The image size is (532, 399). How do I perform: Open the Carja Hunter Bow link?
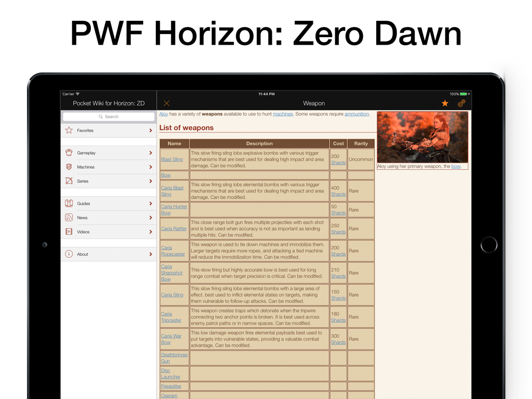174,210
